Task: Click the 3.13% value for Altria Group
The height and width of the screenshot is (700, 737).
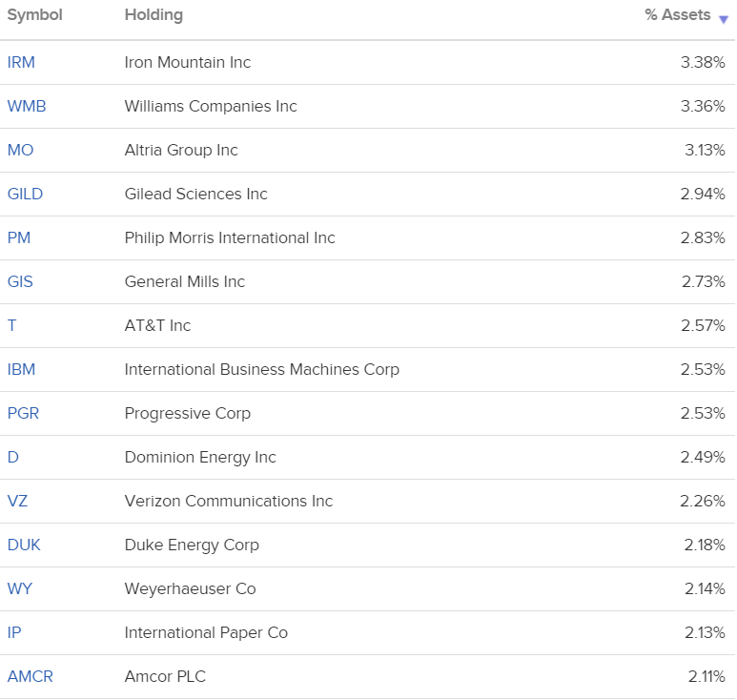Action: (x=705, y=150)
